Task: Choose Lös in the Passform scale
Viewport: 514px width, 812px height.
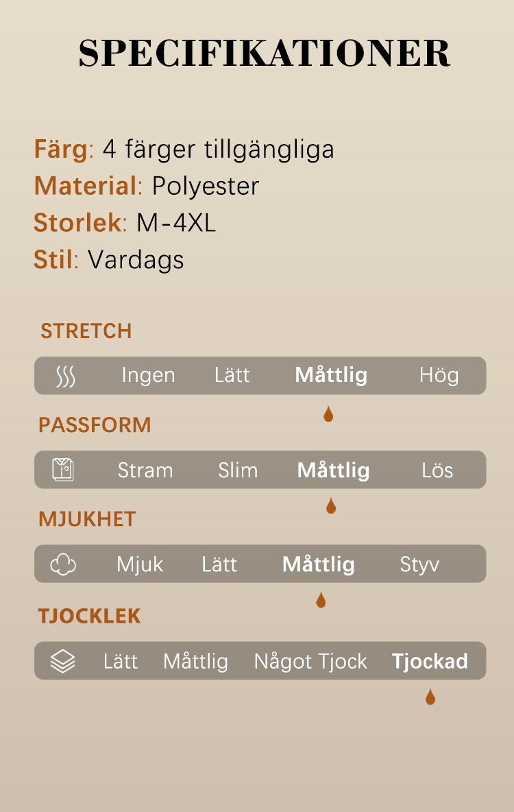Action: (x=437, y=470)
